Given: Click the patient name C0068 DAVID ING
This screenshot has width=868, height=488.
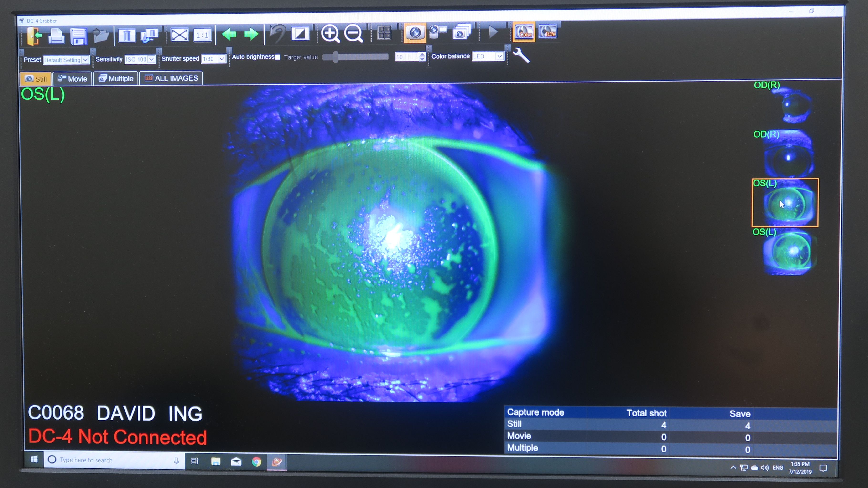Looking at the screenshot, I should tap(115, 413).
